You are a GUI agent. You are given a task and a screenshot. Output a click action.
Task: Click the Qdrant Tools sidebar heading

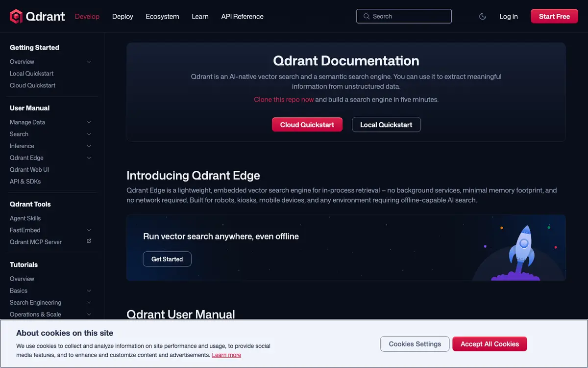30,204
